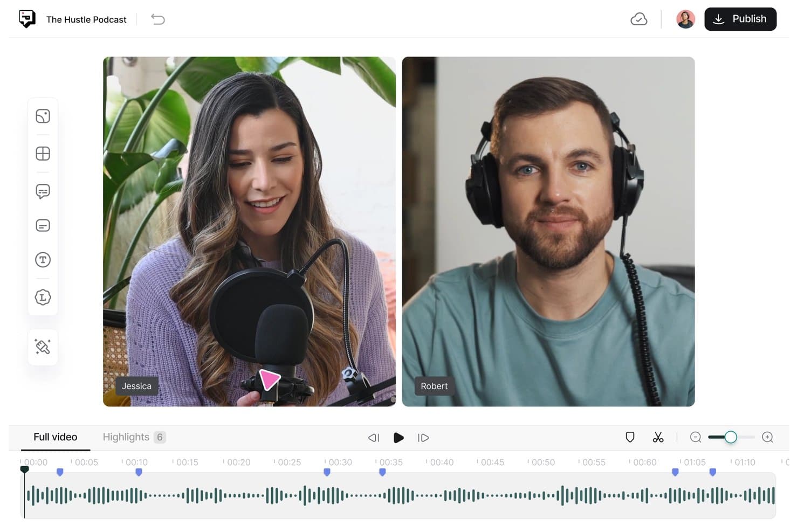Click the 00:55 timestamp on the ruler
The image size is (798, 532).
594,462
